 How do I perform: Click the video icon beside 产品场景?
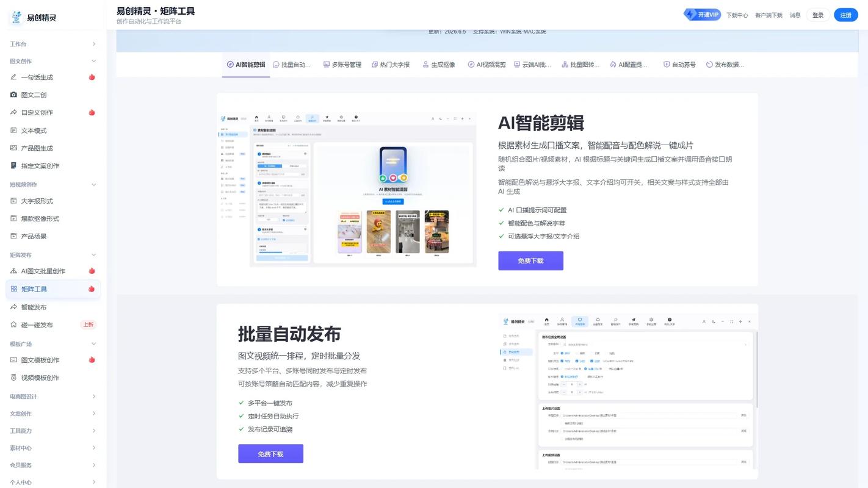tap(14, 237)
